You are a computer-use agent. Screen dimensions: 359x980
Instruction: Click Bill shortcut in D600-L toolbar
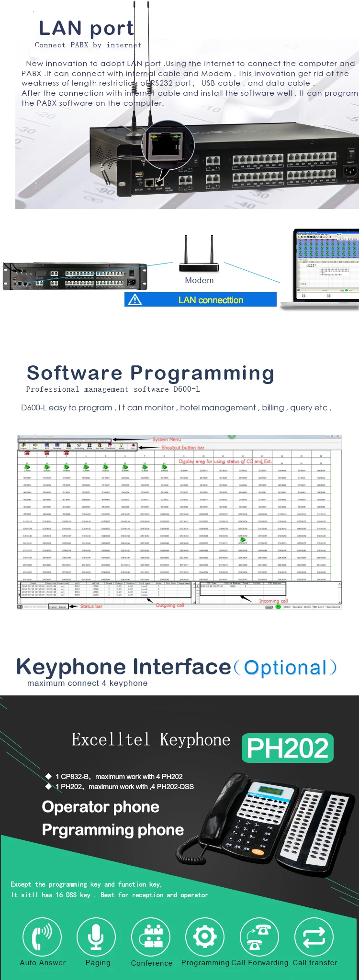coord(47,446)
